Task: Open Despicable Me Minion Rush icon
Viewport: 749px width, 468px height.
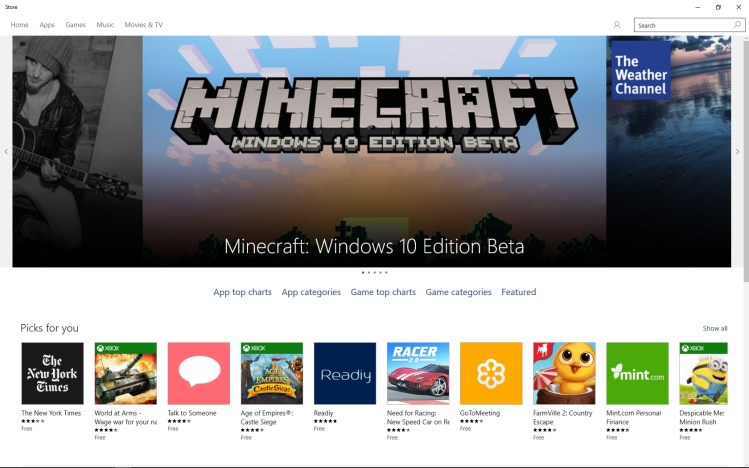Action: tap(704, 373)
